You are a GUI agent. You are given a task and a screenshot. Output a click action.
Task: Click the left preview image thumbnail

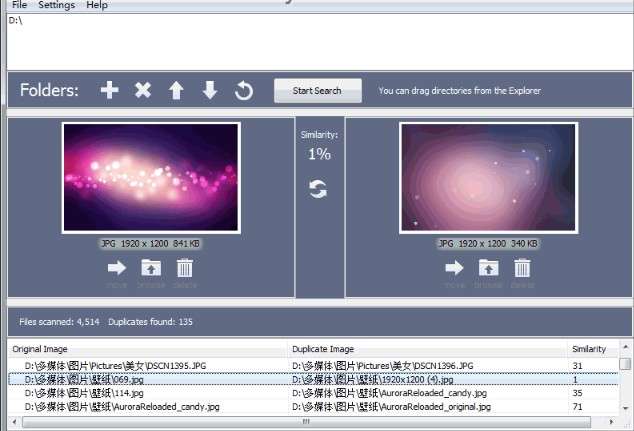click(151, 177)
